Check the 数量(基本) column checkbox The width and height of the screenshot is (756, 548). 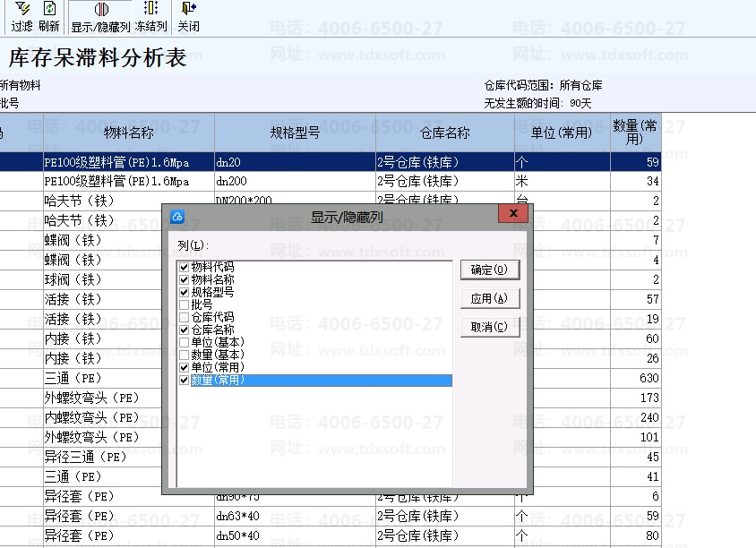(x=184, y=355)
